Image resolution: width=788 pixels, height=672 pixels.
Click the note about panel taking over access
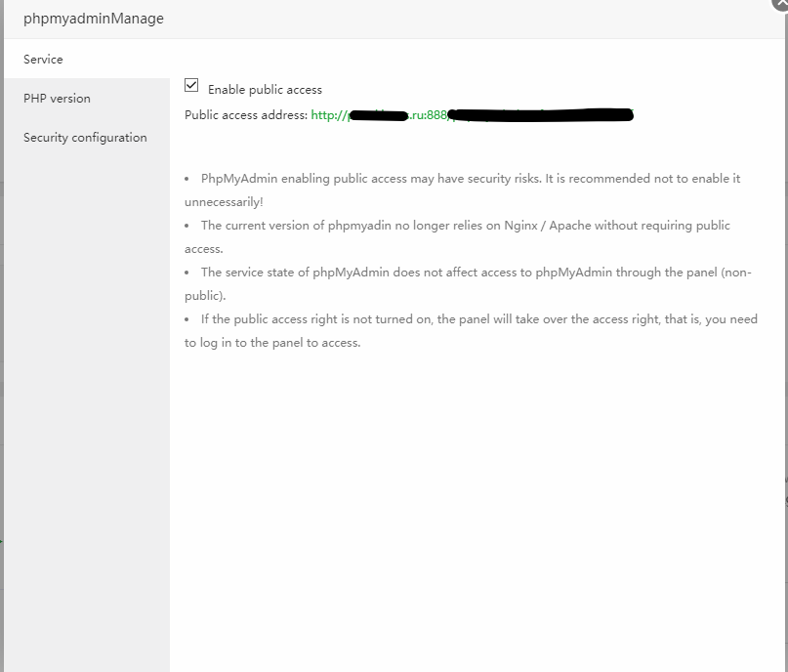tap(471, 330)
